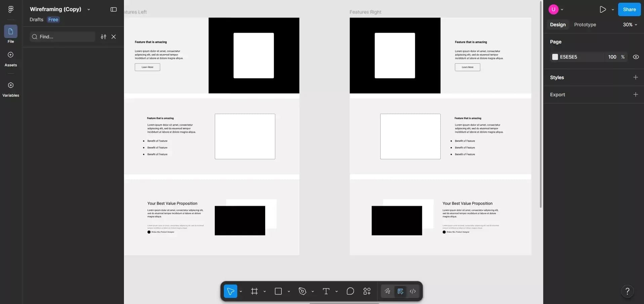This screenshot has width=644, height=304.
Task: Select Learn More button in Features Right
Action: click(467, 67)
